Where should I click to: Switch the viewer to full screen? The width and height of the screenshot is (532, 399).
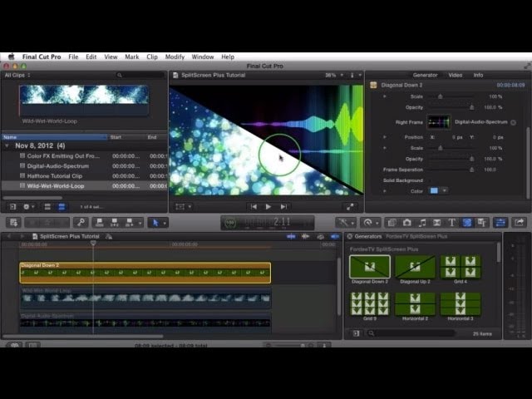350,207
